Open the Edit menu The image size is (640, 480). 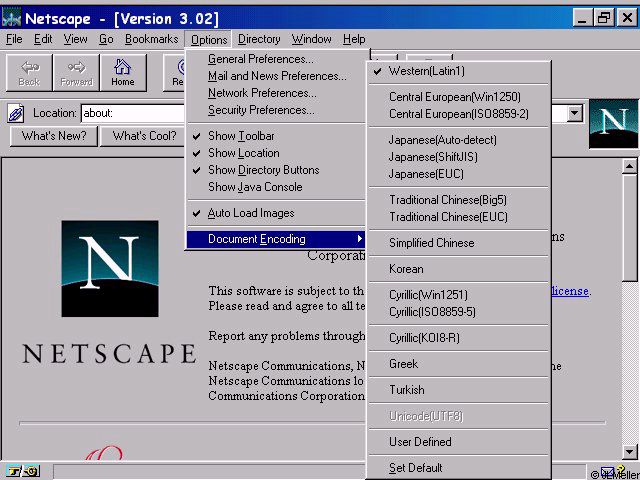[x=43, y=39]
